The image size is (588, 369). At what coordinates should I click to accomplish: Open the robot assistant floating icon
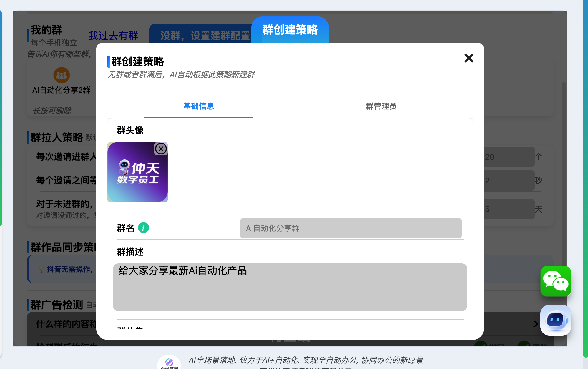click(x=556, y=320)
